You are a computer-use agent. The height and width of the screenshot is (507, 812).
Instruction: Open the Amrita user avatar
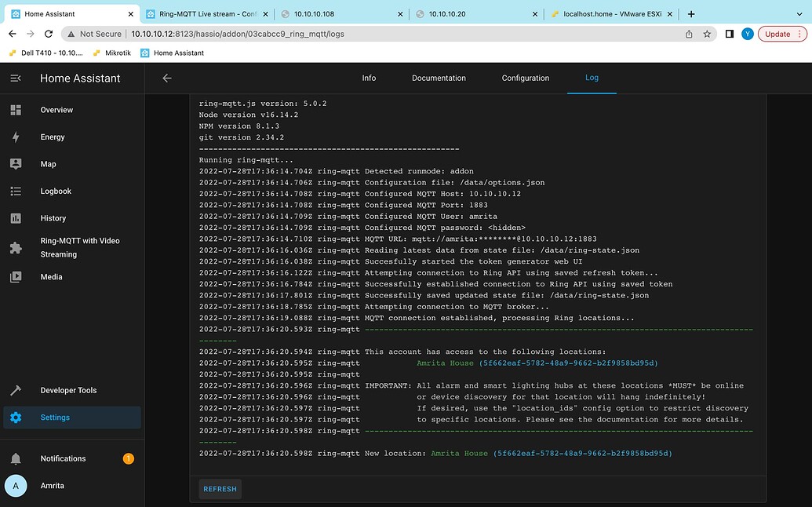click(16, 486)
